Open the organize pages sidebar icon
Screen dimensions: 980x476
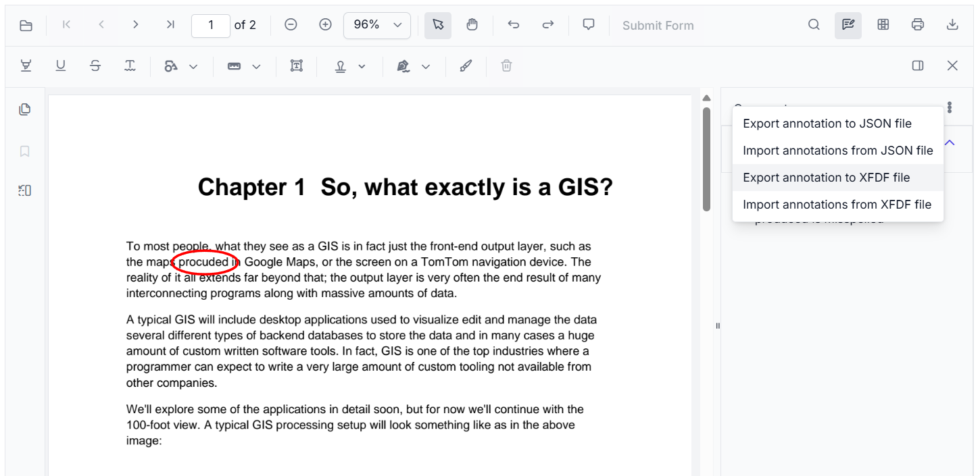(25, 190)
